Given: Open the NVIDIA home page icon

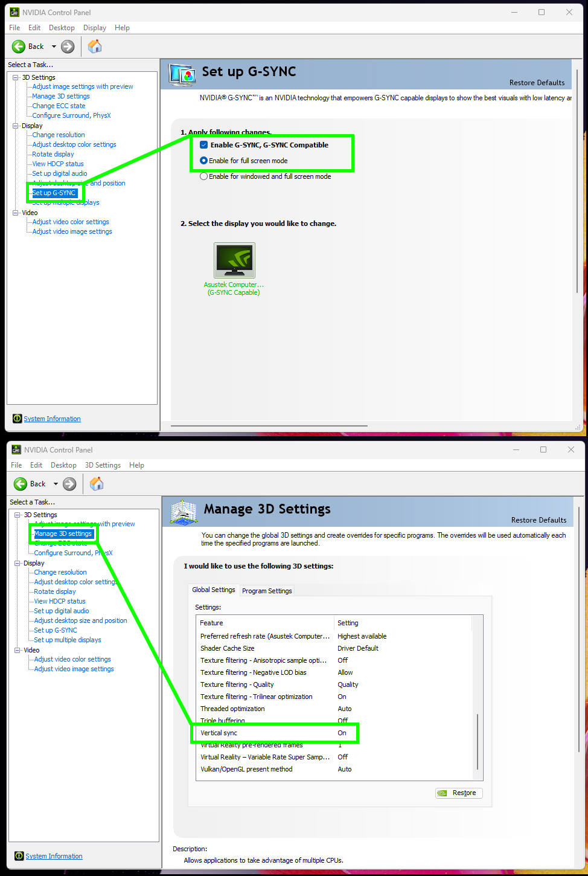Looking at the screenshot, I should (95, 46).
